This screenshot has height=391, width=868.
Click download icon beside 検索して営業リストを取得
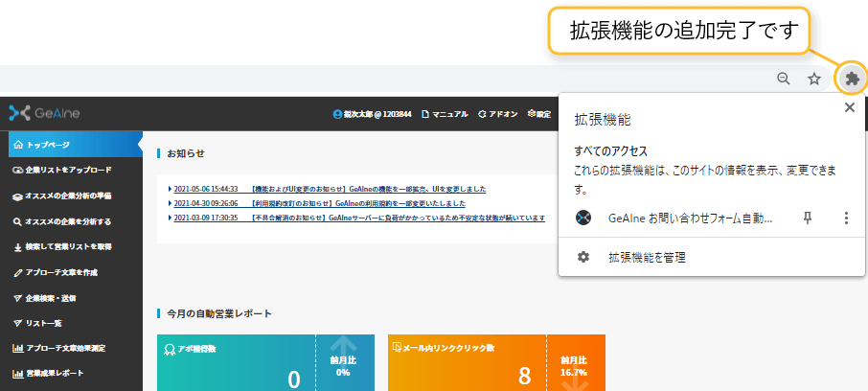[17, 247]
